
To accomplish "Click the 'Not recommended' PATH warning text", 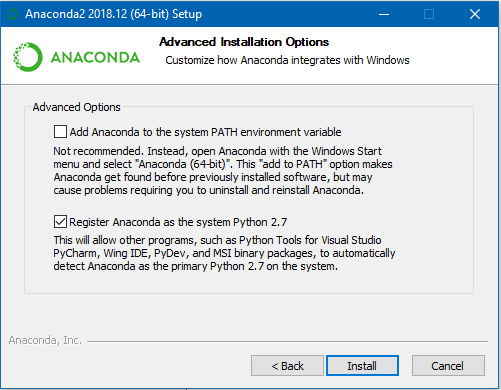I will 223,171.
